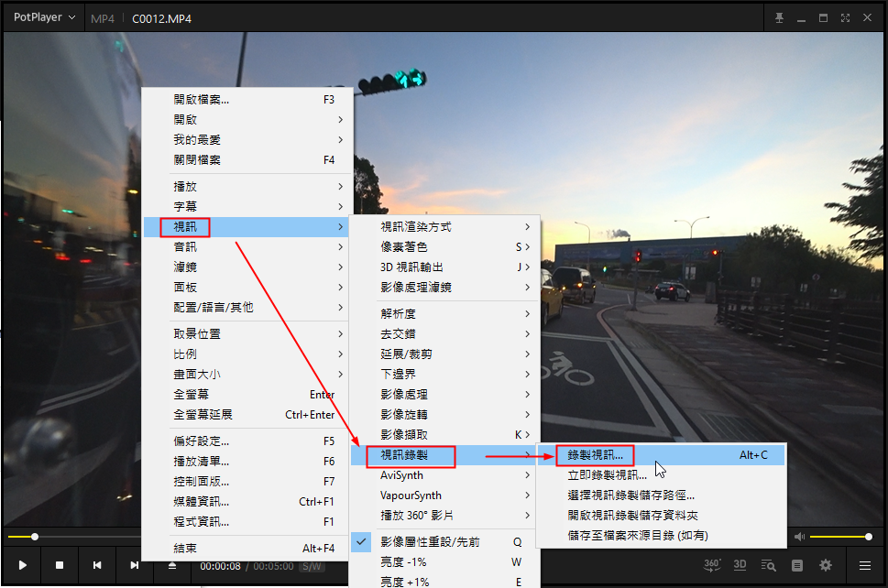Show 程式資訊... dialog

click(x=247, y=522)
